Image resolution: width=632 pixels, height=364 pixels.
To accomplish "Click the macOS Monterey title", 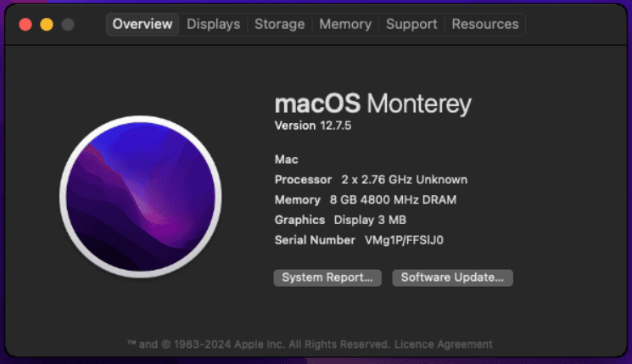I will click(x=372, y=104).
